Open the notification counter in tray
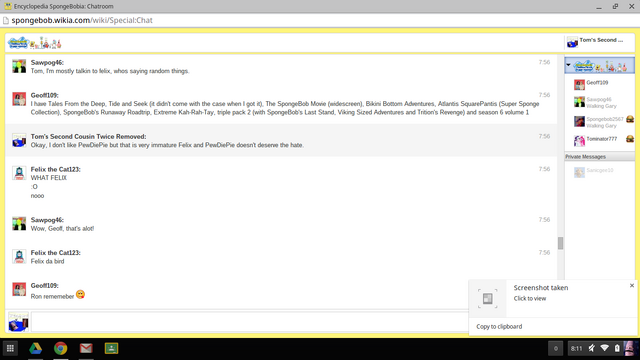 (556, 348)
